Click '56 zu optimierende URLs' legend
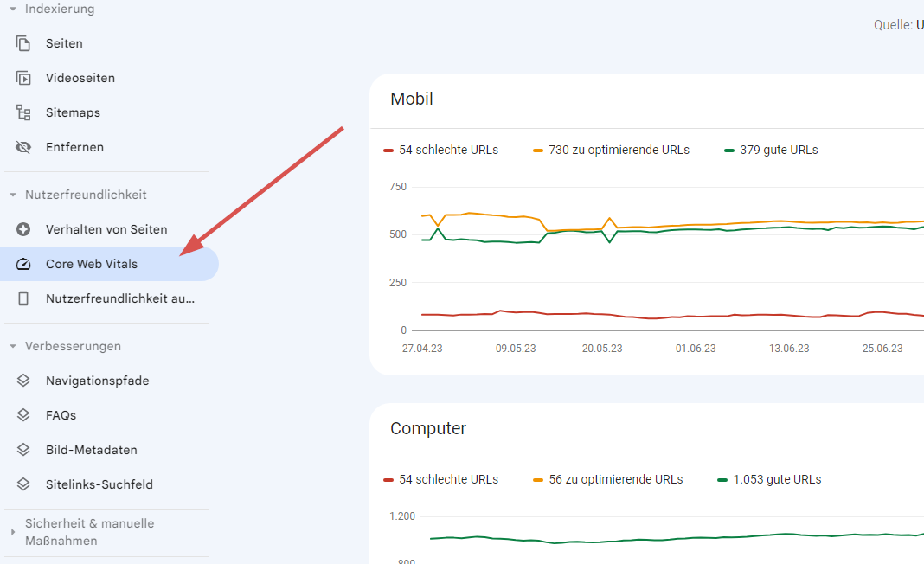 coord(616,479)
